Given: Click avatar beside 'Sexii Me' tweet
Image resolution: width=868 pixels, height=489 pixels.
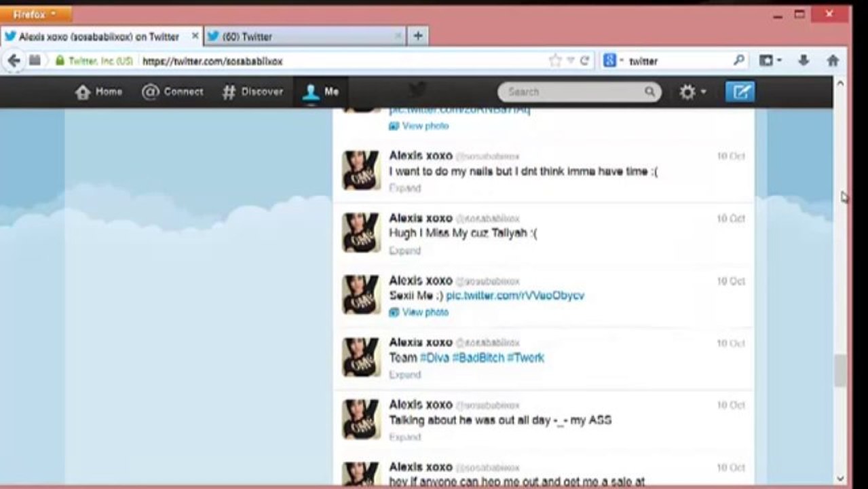Looking at the screenshot, I should coord(361,294).
